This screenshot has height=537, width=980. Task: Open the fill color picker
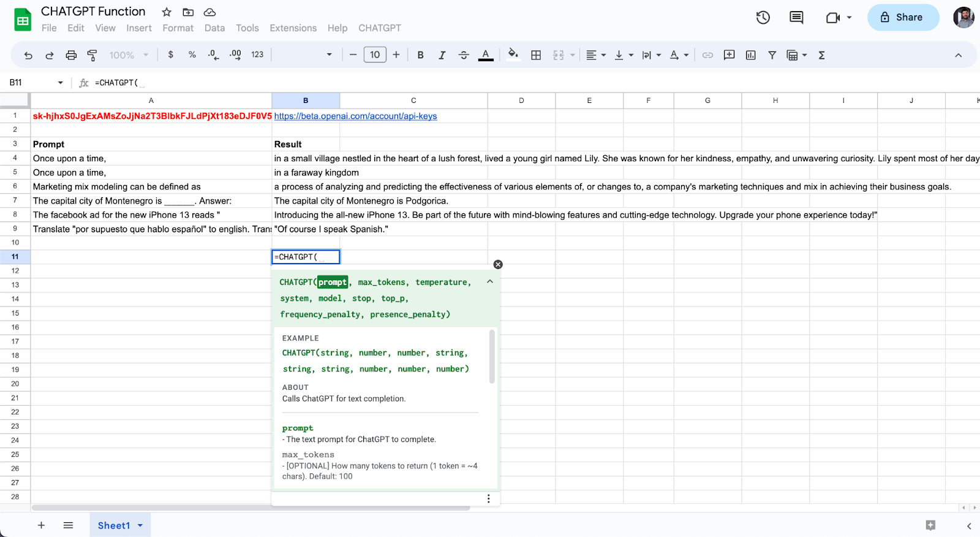(513, 55)
